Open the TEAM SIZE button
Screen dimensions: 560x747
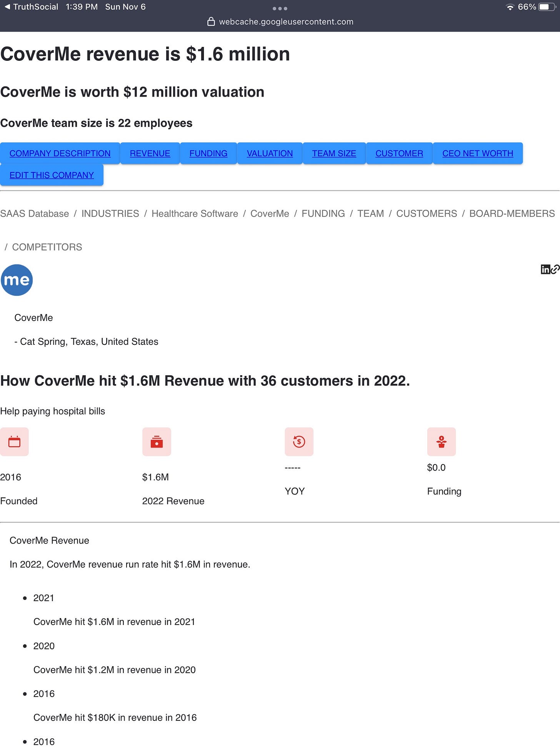[x=334, y=153]
